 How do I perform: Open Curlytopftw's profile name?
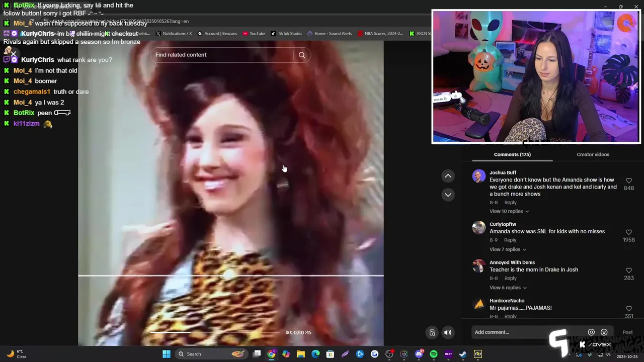[503, 224]
